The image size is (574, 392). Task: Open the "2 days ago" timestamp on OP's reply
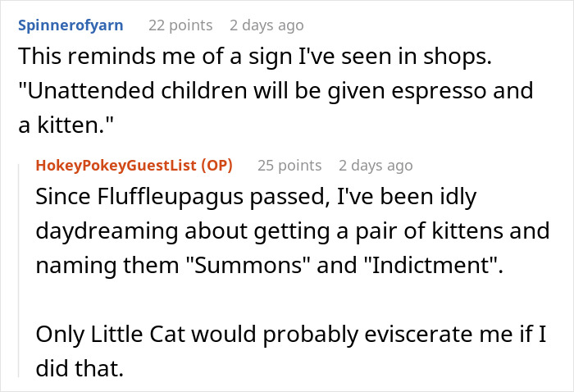[x=376, y=166]
